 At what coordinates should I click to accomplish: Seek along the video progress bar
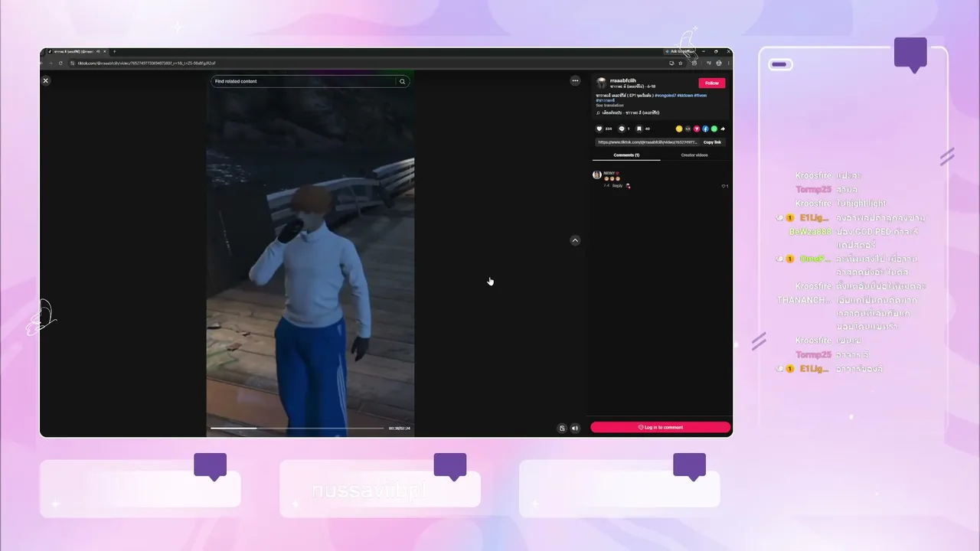[x=297, y=429]
